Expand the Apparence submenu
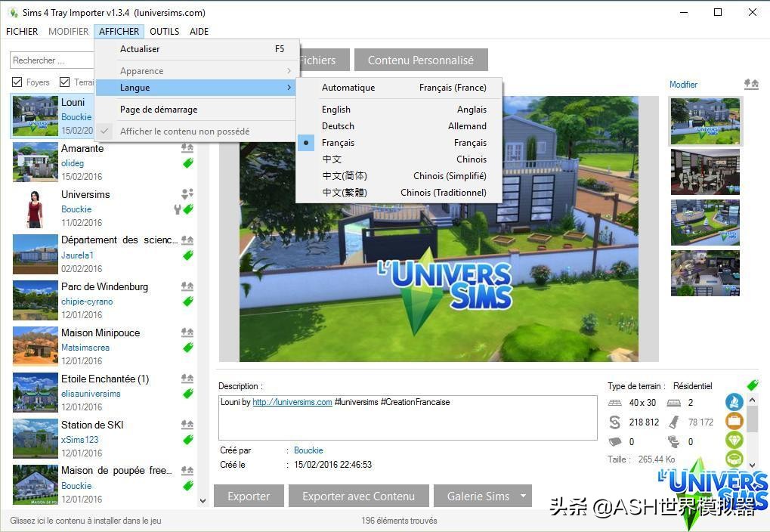The width and height of the screenshot is (770, 532). pos(196,71)
